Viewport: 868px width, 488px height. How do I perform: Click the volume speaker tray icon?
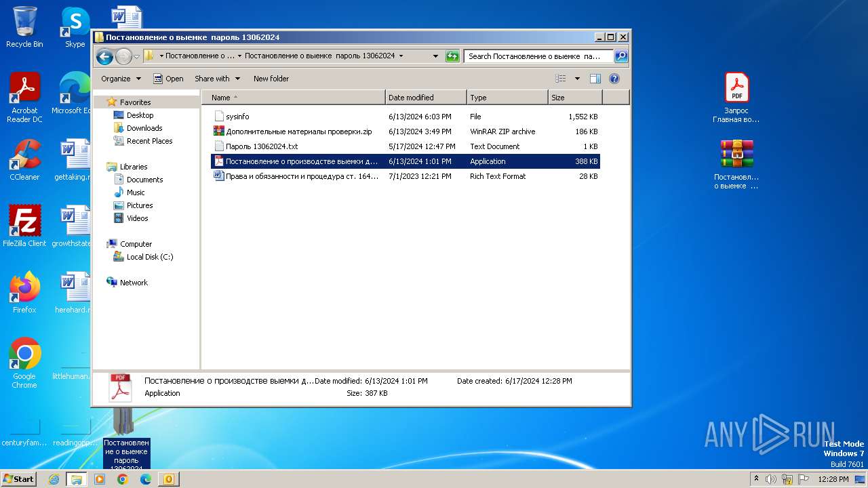click(x=771, y=479)
